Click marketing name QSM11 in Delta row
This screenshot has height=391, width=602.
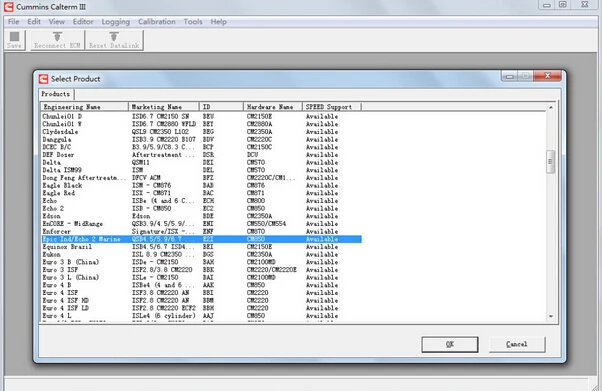(x=141, y=162)
